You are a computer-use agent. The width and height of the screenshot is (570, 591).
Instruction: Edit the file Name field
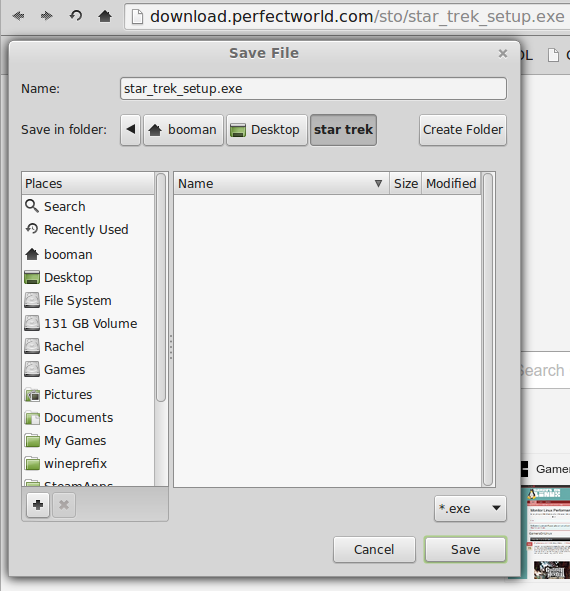[x=313, y=89]
